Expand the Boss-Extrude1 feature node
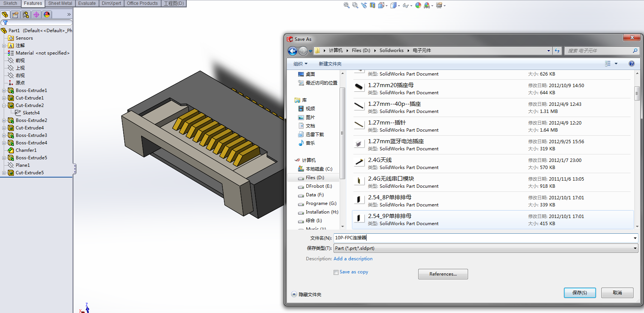The width and height of the screenshot is (644, 313). coord(4,90)
